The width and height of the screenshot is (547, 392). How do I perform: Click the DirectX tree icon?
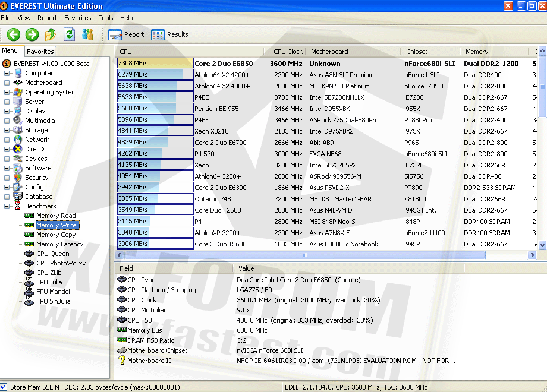click(18, 149)
